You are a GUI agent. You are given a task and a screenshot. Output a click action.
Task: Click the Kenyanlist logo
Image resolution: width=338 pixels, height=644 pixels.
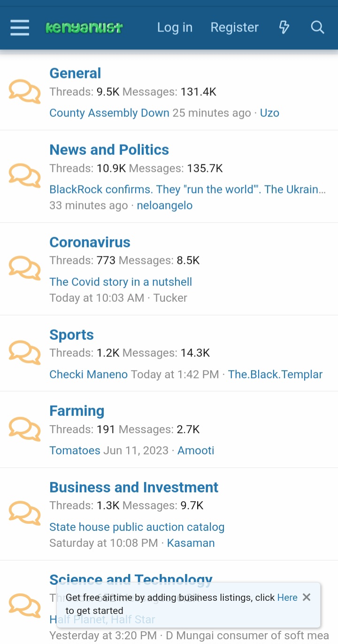(x=84, y=28)
